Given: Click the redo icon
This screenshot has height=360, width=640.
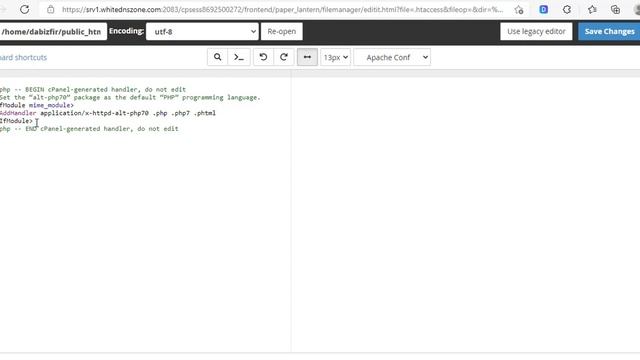Looking at the screenshot, I should pyautogui.click(x=284, y=57).
